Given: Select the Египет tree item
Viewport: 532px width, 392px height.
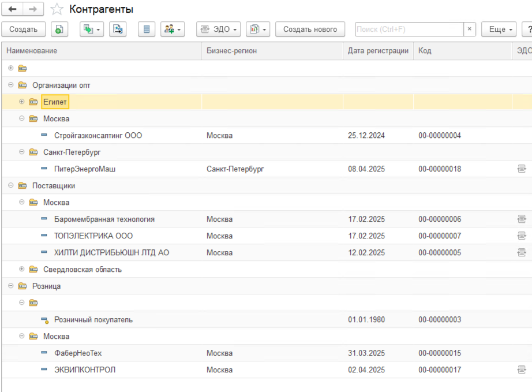Looking at the screenshot, I should (55, 102).
